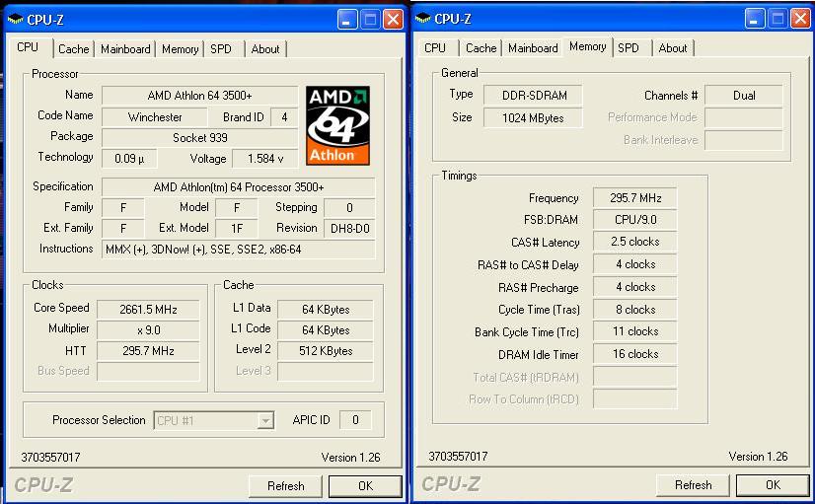Click the Brand ID value 4
This screenshot has width=815, height=504.
click(x=284, y=117)
